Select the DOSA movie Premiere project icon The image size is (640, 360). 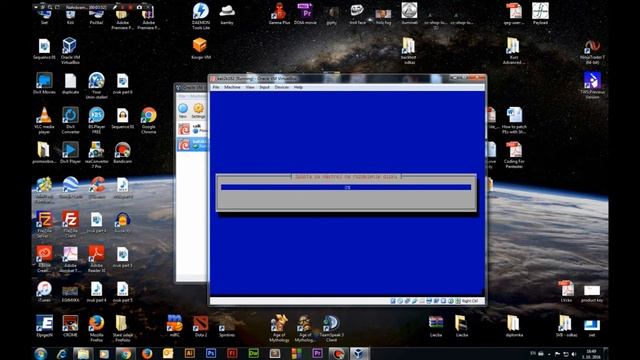(305, 14)
